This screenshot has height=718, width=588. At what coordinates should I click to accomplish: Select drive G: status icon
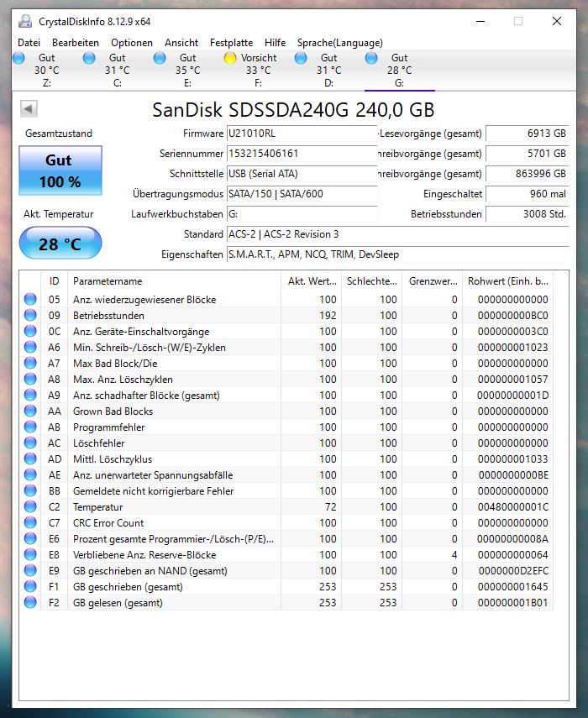(x=371, y=58)
